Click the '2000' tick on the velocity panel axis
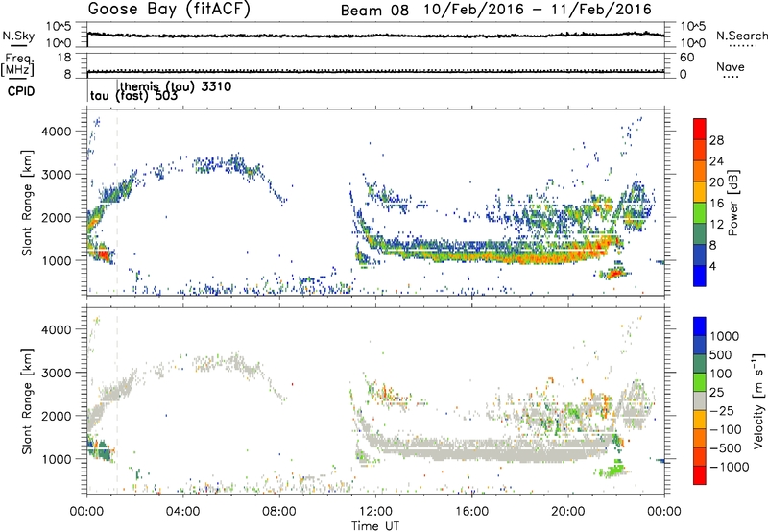The height and width of the screenshot is (532, 768). coord(56,416)
